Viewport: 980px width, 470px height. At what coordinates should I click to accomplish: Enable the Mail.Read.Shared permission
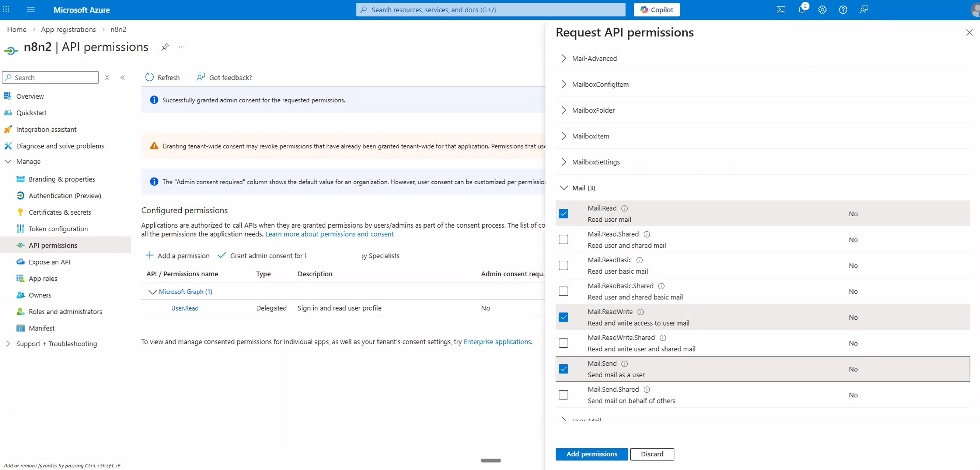click(564, 239)
